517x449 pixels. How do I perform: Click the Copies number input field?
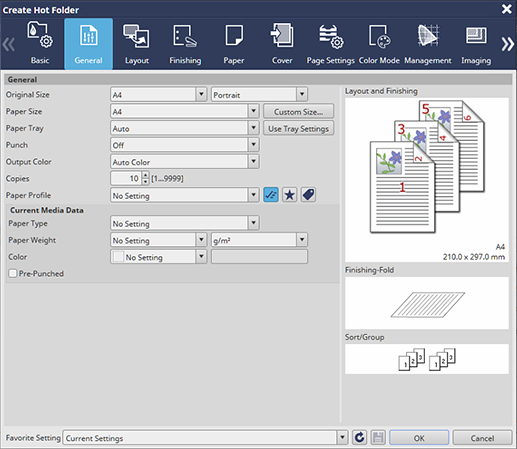click(x=126, y=178)
